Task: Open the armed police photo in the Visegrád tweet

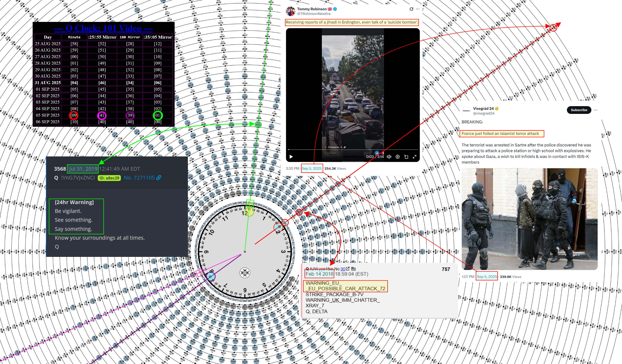Action: 530,219
